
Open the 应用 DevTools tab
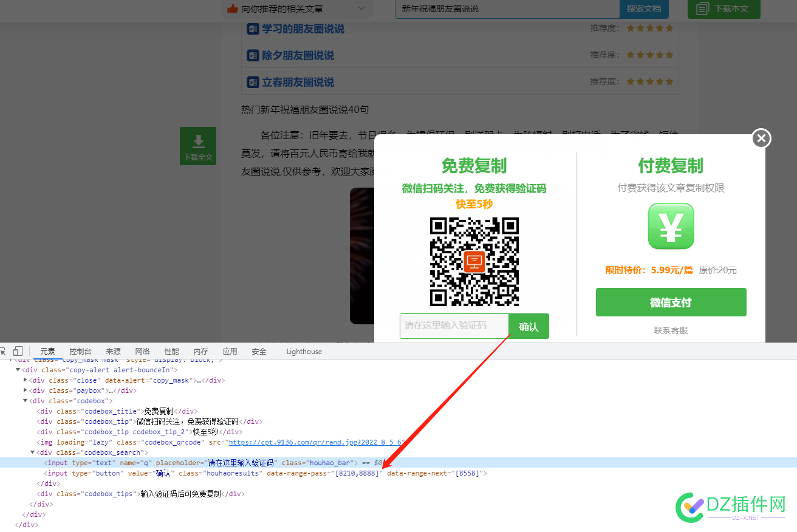pyautogui.click(x=230, y=352)
